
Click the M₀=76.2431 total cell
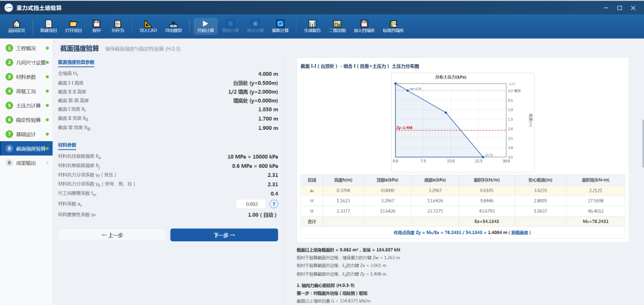tap(595, 222)
